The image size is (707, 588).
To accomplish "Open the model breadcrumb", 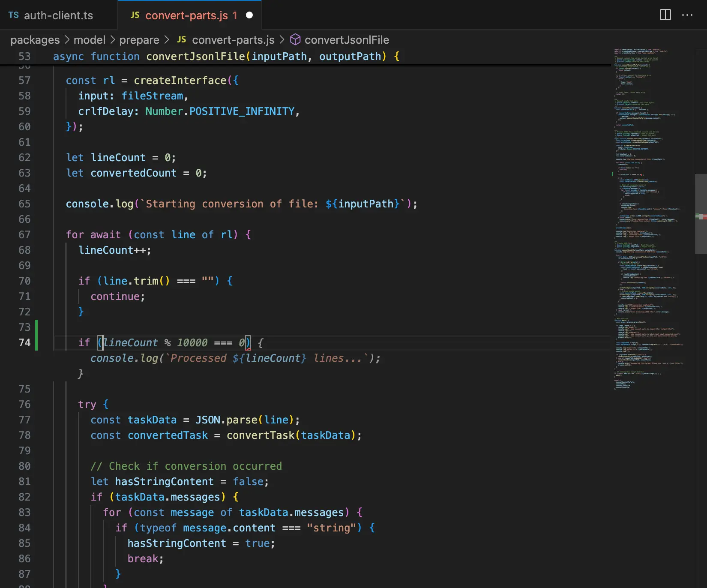I will tap(90, 40).
